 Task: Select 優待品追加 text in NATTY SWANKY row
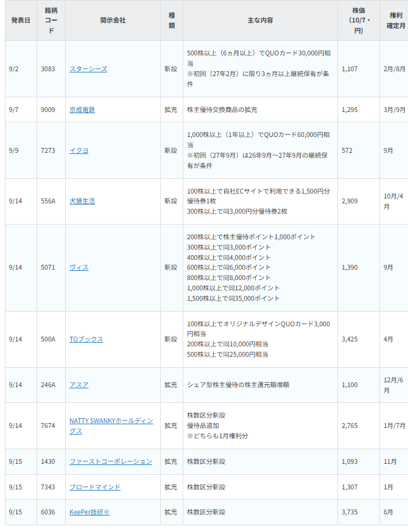click(203, 425)
